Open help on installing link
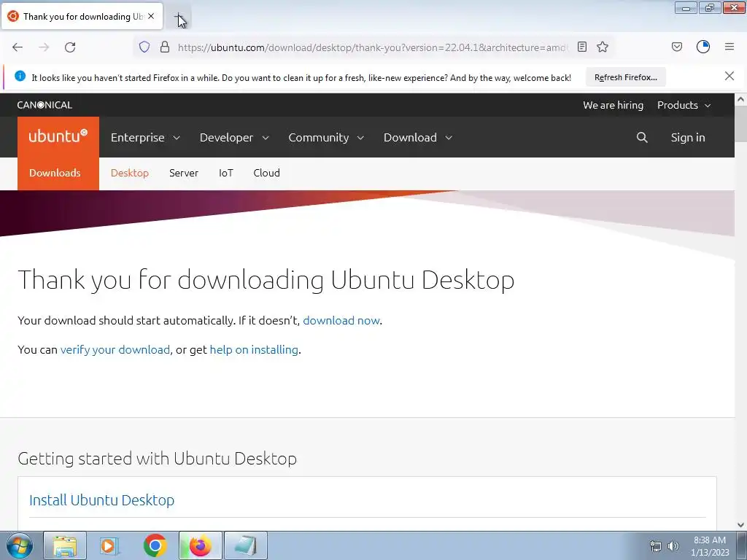 pos(254,349)
